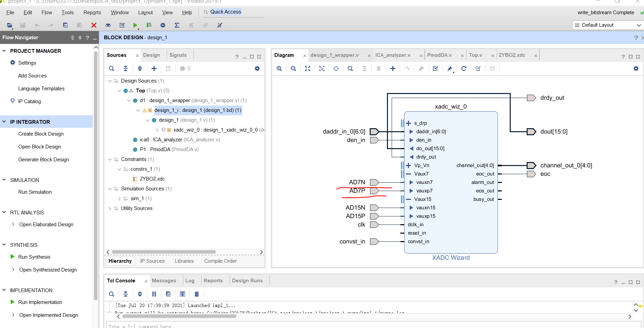Expand xadc_wiz_0 tree node
Screen dimensions: 644x328
157,130
